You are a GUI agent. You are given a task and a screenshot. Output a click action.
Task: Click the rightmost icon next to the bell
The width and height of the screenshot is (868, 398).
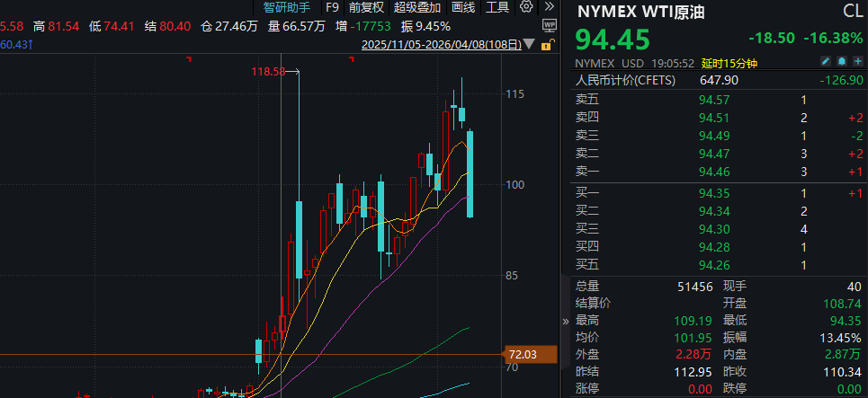click(857, 61)
